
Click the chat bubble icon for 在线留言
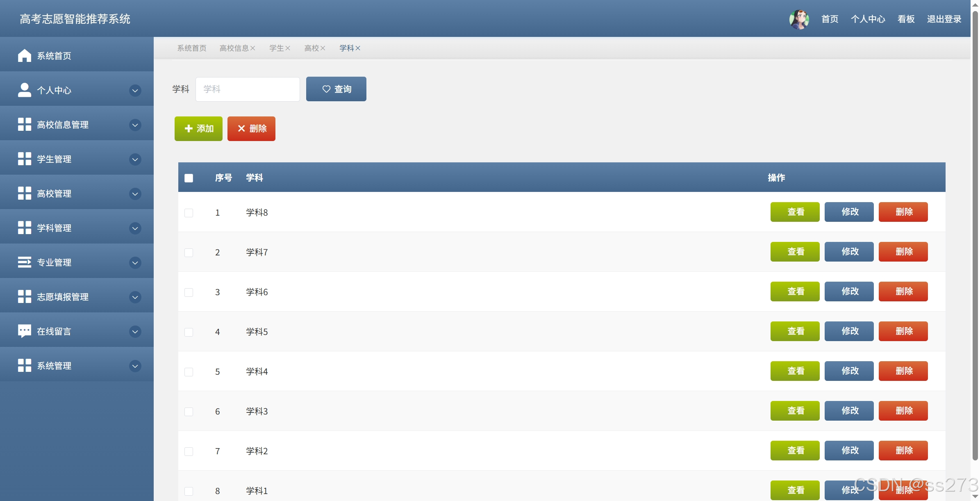24,331
